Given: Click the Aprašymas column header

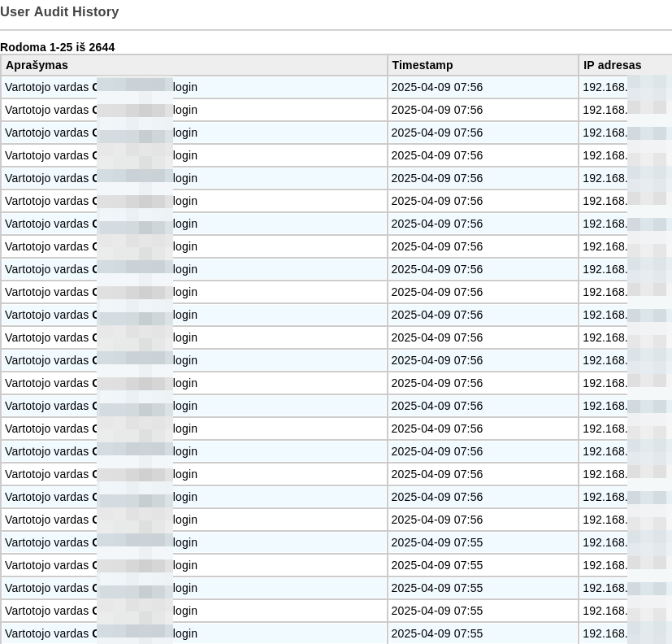Looking at the screenshot, I should pyautogui.click(x=37, y=65).
